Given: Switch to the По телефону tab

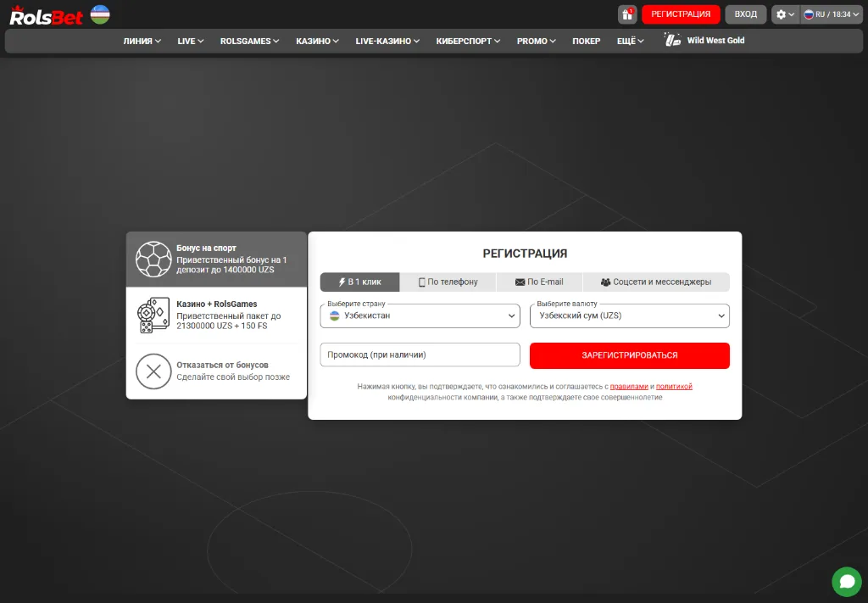Looking at the screenshot, I should (448, 282).
